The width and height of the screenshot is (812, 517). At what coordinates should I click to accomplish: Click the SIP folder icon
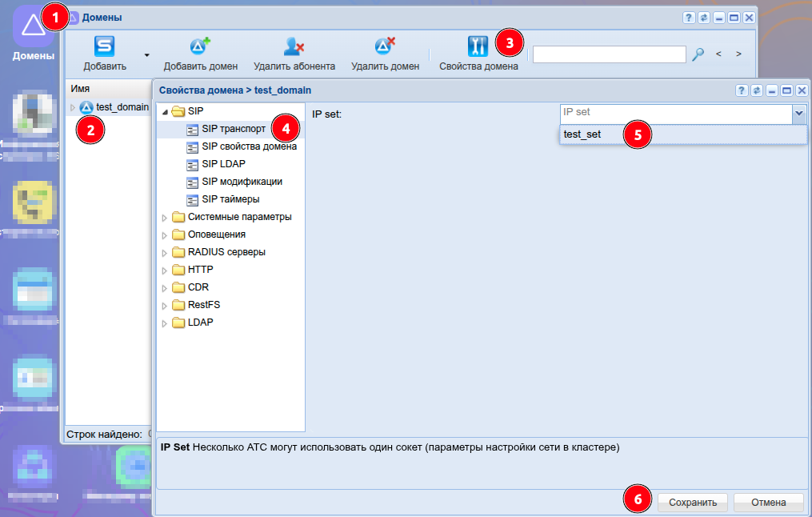point(178,111)
